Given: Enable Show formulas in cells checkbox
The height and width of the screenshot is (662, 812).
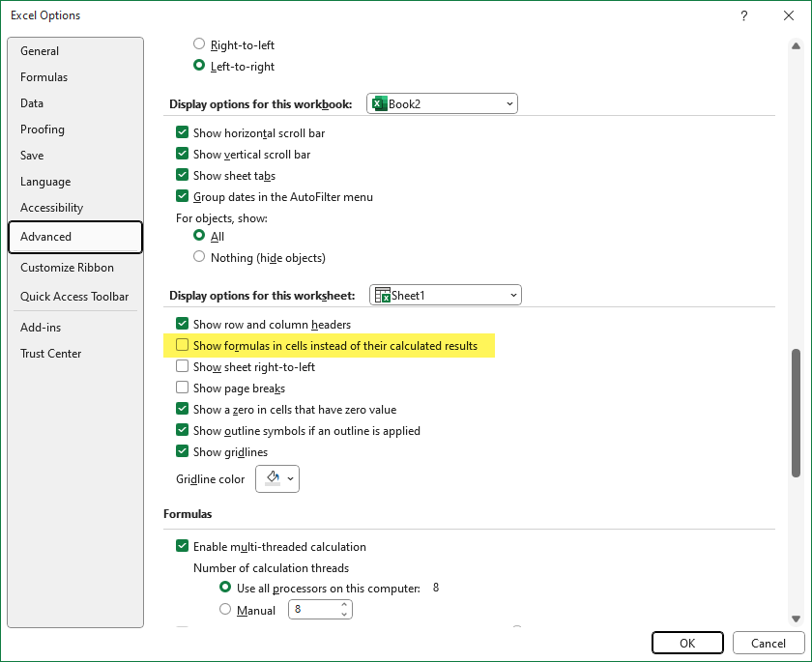Looking at the screenshot, I should [182, 346].
